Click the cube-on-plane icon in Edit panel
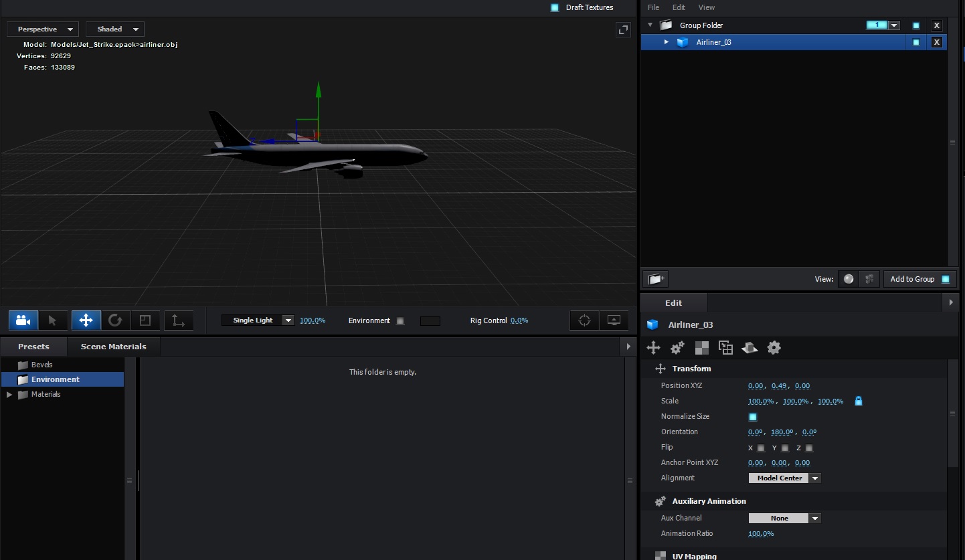Image resolution: width=965 pixels, height=560 pixels. [750, 347]
